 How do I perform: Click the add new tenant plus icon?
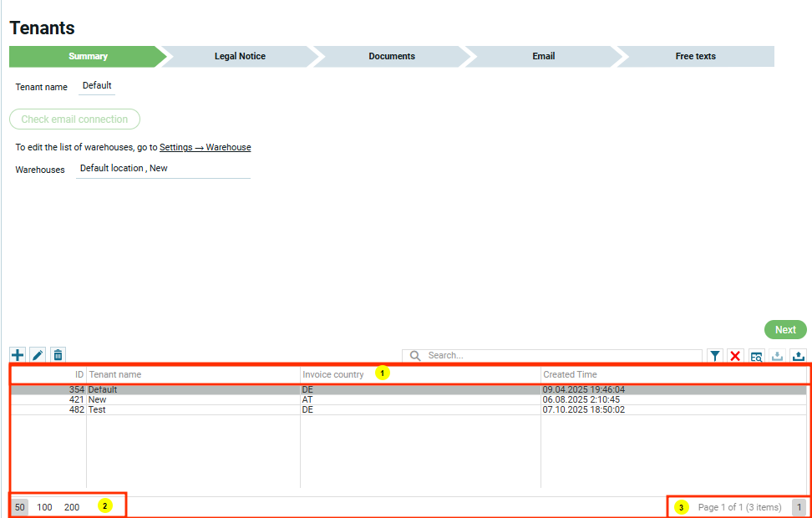coord(18,355)
